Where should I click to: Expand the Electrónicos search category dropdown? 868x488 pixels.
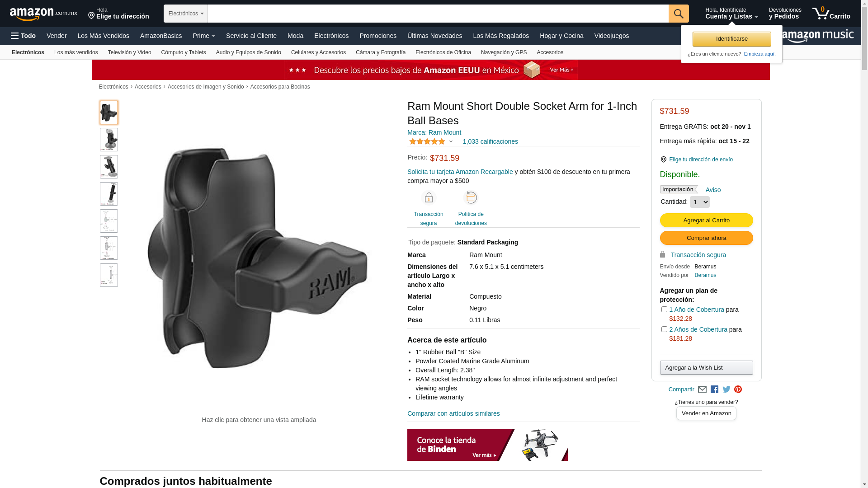186,14
